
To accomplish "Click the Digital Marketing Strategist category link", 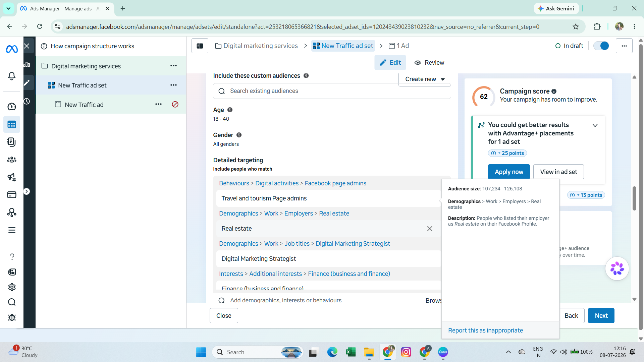I will [x=353, y=244].
